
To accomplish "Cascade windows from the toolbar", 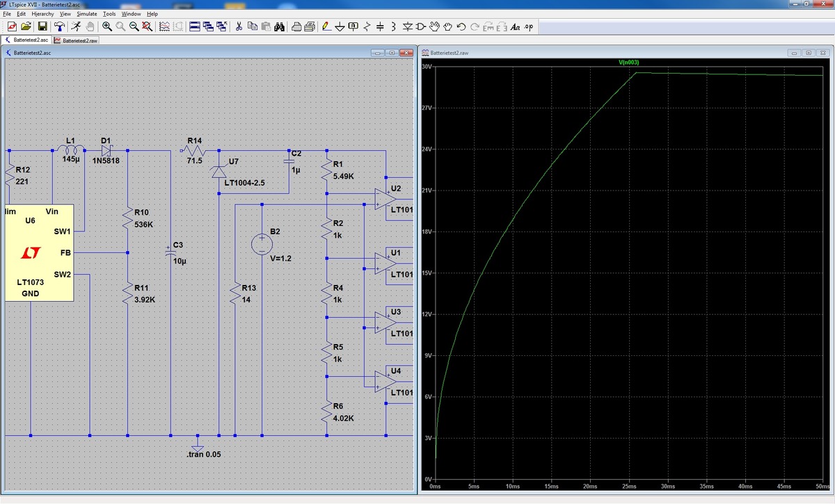I will tap(208, 26).
